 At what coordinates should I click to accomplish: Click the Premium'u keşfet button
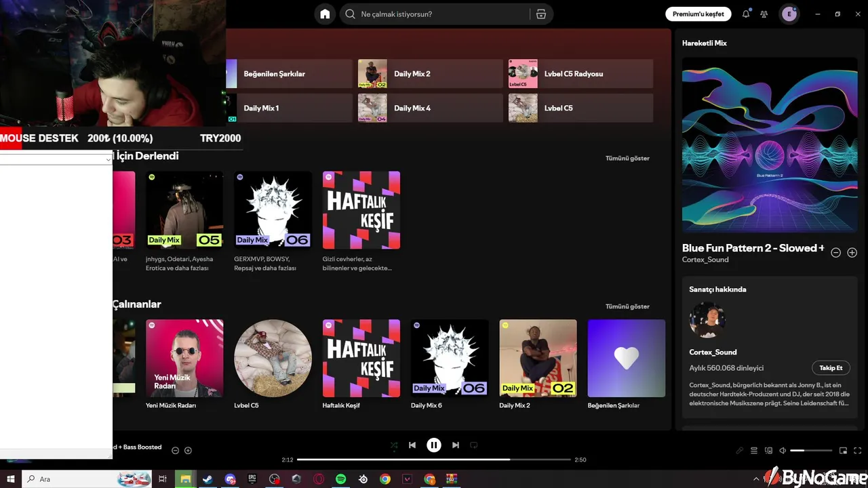(x=698, y=14)
